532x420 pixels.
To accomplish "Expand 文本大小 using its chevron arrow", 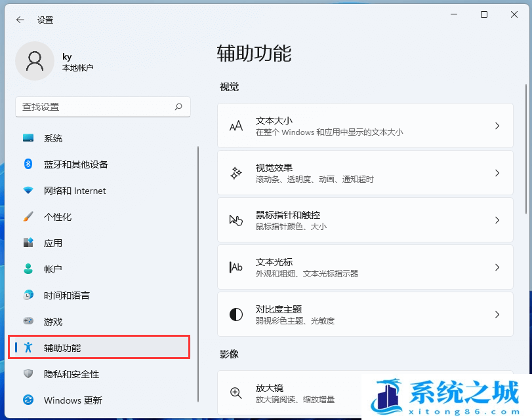I will click(497, 126).
